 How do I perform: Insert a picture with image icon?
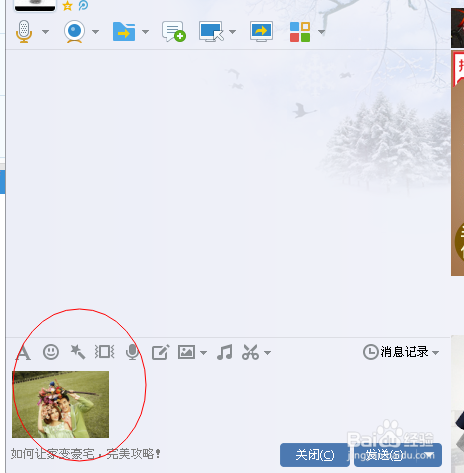[186, 352]
